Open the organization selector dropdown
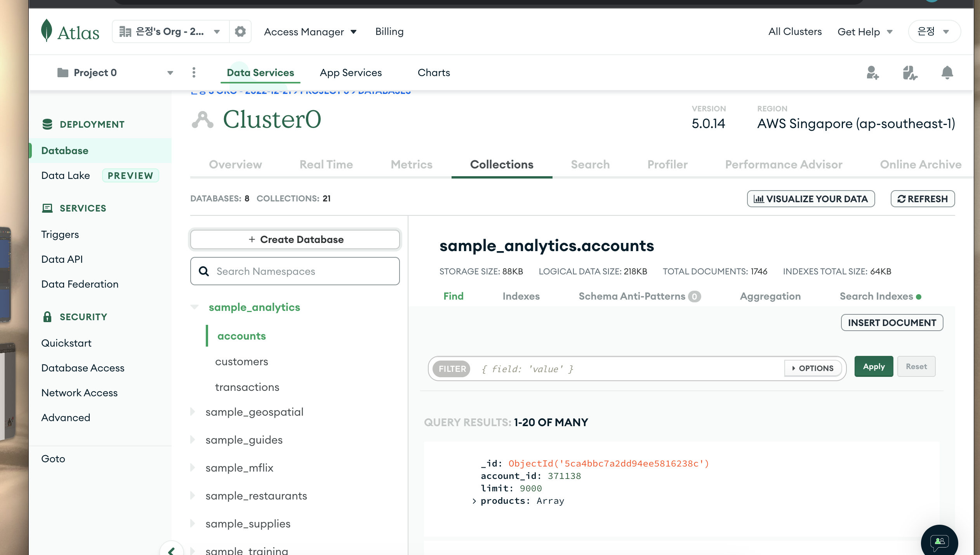Screen dimensions: 980x555 click(171, 31)
